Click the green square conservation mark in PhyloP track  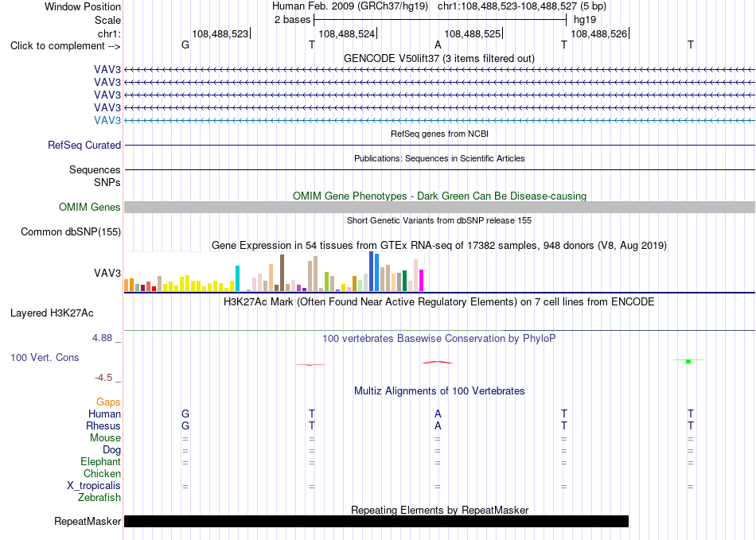[x=688, y=361]
